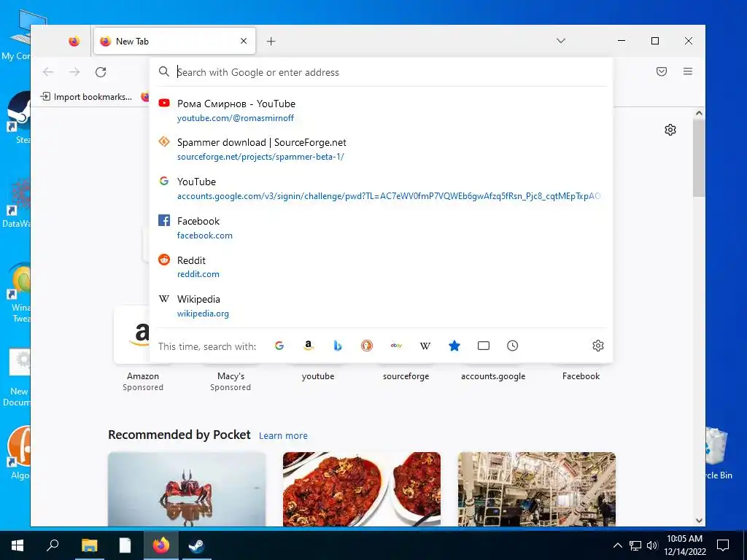Click Learn more link beside Pocket

coord(283,436)
